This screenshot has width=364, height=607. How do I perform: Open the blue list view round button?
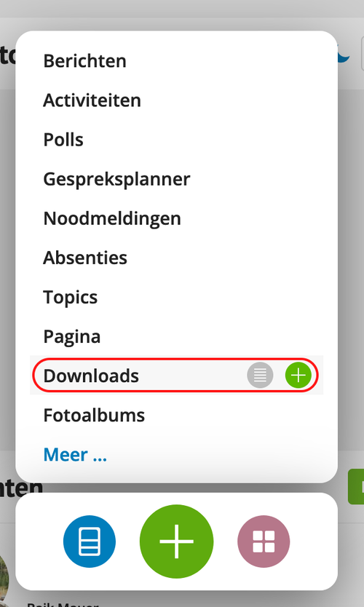click(90, 541)
